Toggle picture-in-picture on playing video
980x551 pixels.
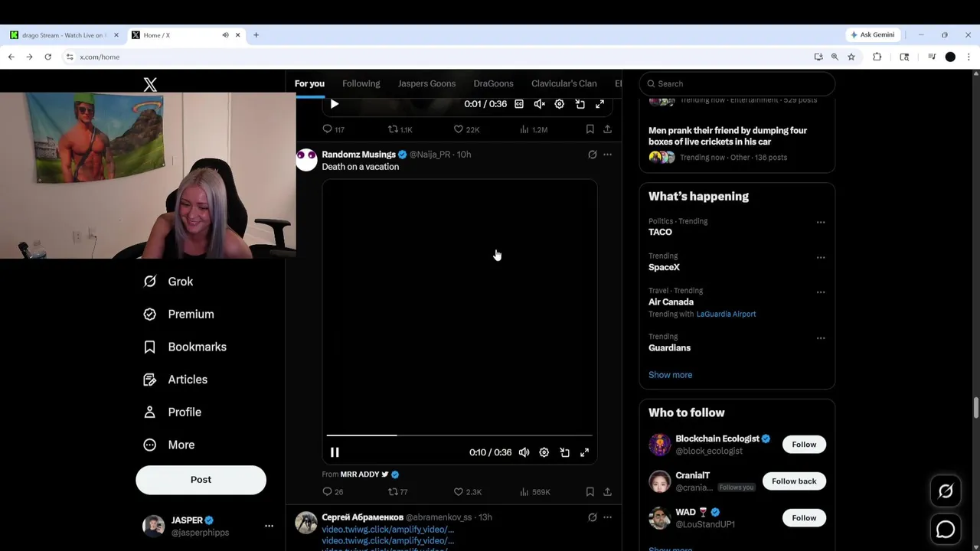[x=564, y=452]
